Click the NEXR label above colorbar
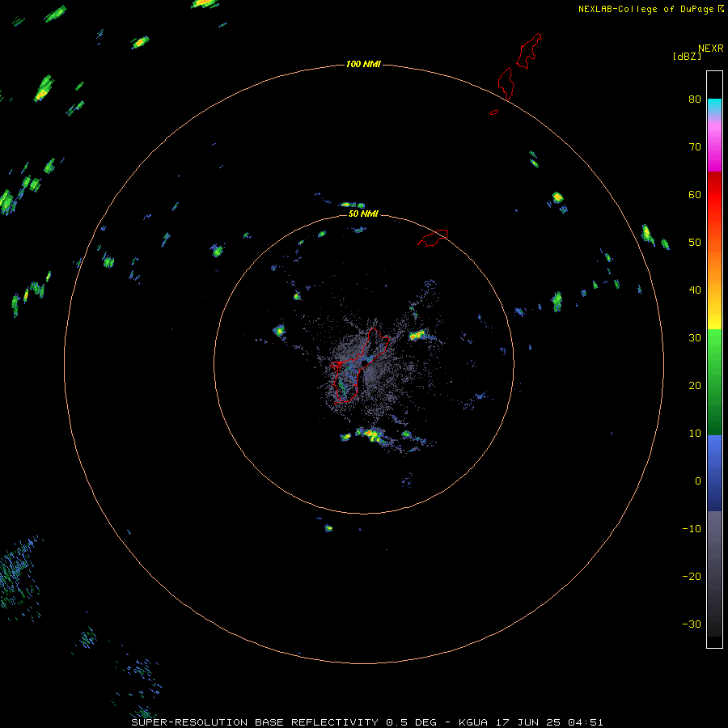The image size is (728, 728). [x=711, y=49]
